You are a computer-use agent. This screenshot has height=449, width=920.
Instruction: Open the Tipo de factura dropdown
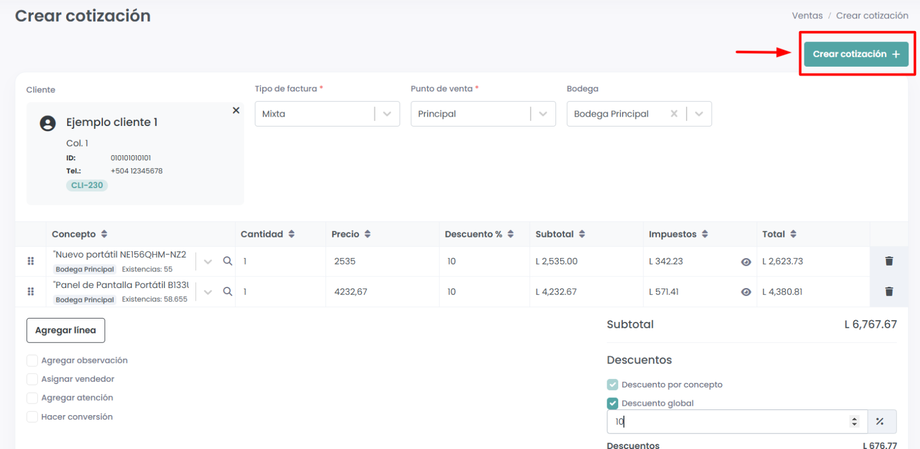pyautogui.click(x=387, y=114)
